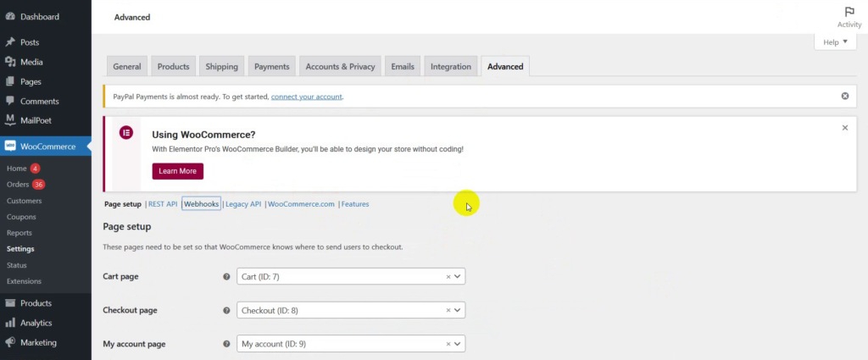Screen dimensions: 868x360
Task: Clear the My account page selection
Action: 448,344
